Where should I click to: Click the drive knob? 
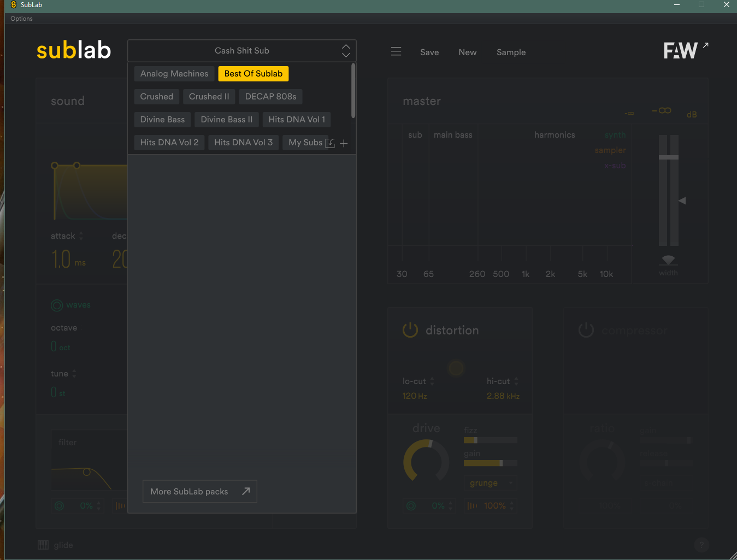[x=426, y=462]
